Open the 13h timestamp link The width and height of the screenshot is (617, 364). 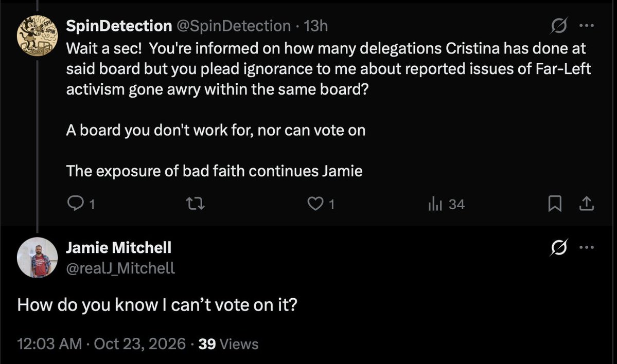pyautogui.click(x=316, y=26)
